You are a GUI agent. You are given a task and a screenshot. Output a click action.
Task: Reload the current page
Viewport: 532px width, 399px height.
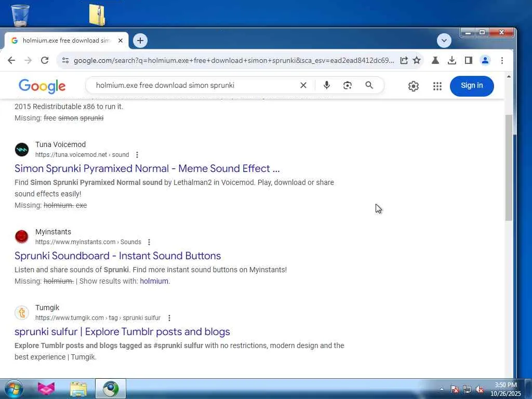coord(45,60)
